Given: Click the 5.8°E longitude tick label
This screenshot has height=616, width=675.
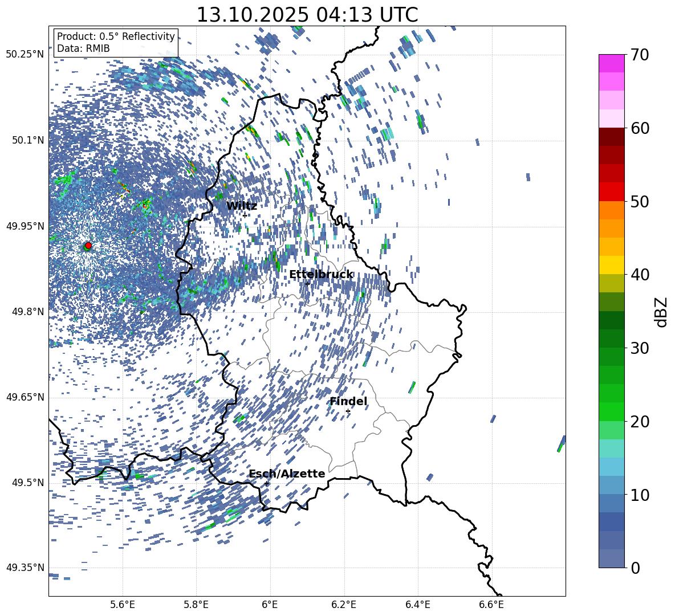Looking at the screenshot, I should click(196, 605).
